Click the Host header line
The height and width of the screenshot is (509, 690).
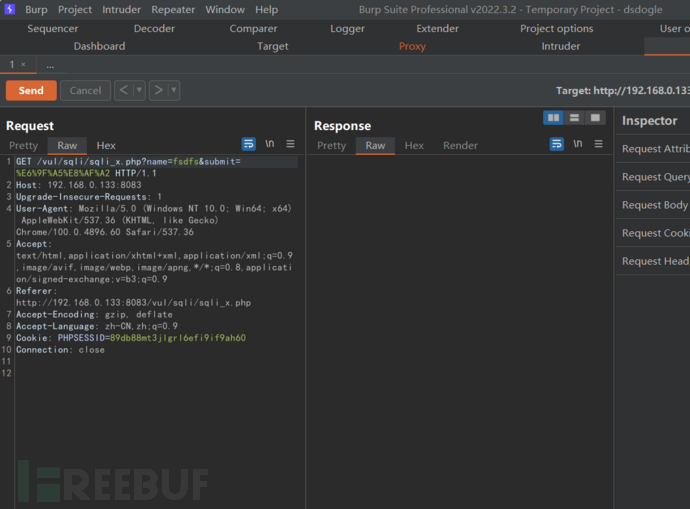pos(79,185)
